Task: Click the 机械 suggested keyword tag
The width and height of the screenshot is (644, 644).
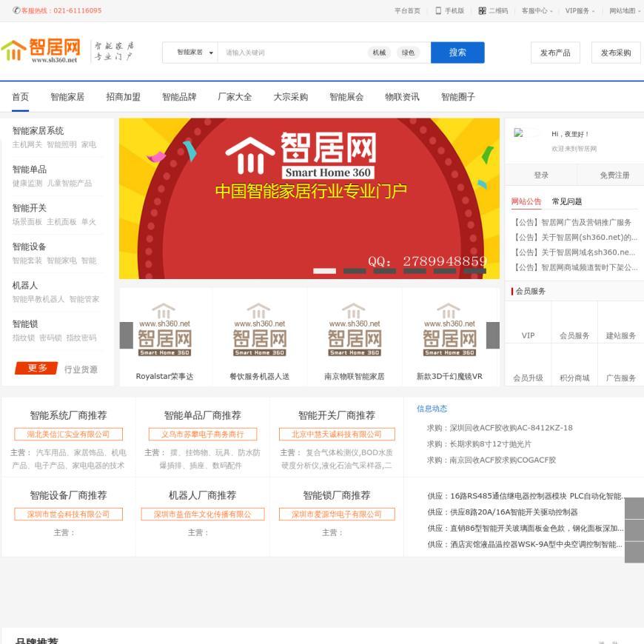Action: click(x=379, y=53)
